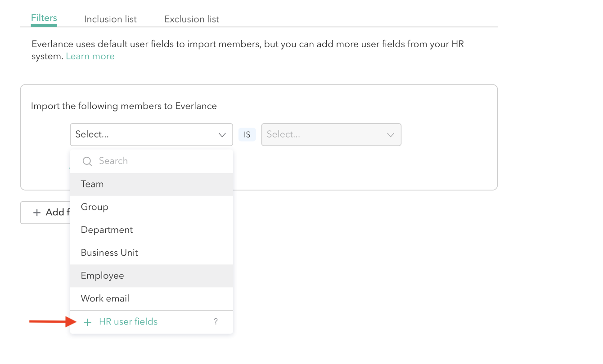Pick Department from the field options
Screen dimensions: 603x364
click(x=107, y=230)
